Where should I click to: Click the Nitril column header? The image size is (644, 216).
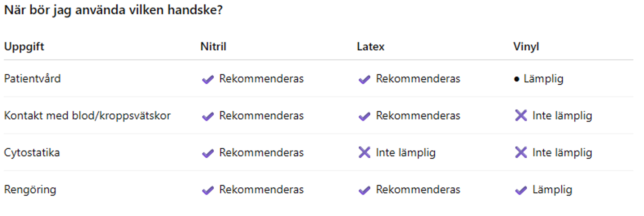tap(213, 47)
